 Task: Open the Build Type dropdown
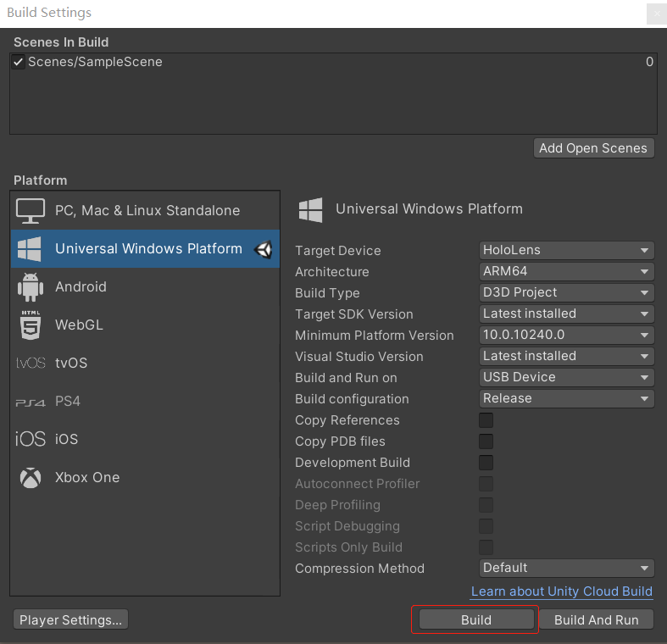(x=566, y=292)
